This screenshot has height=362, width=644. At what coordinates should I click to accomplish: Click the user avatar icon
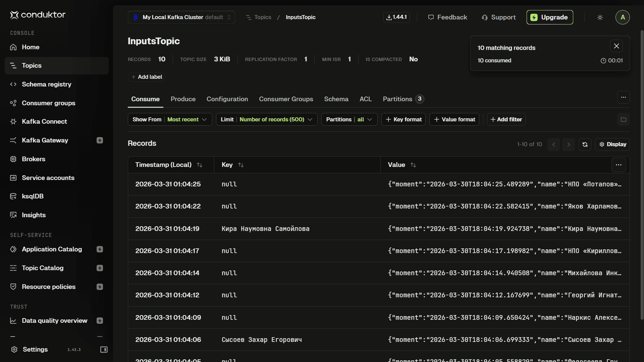[623, 17]
